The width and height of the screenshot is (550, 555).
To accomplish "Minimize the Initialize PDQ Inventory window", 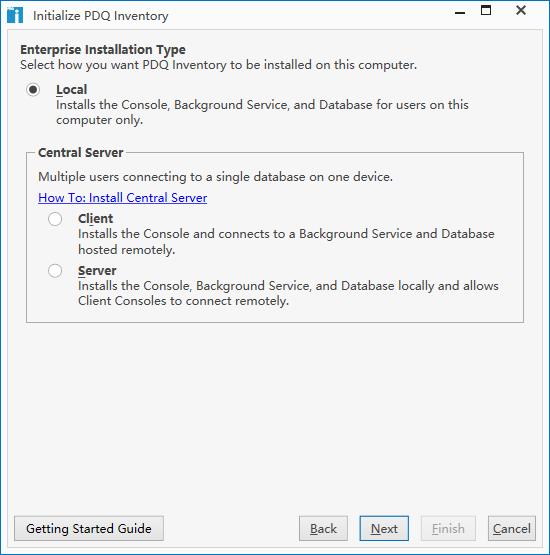I will click(460, 12).
